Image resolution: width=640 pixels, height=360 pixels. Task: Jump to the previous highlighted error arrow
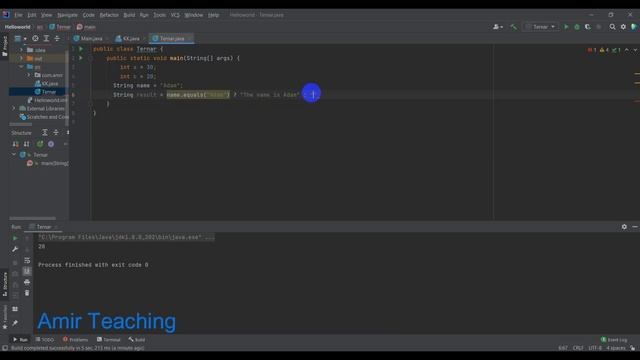[627, 50]
